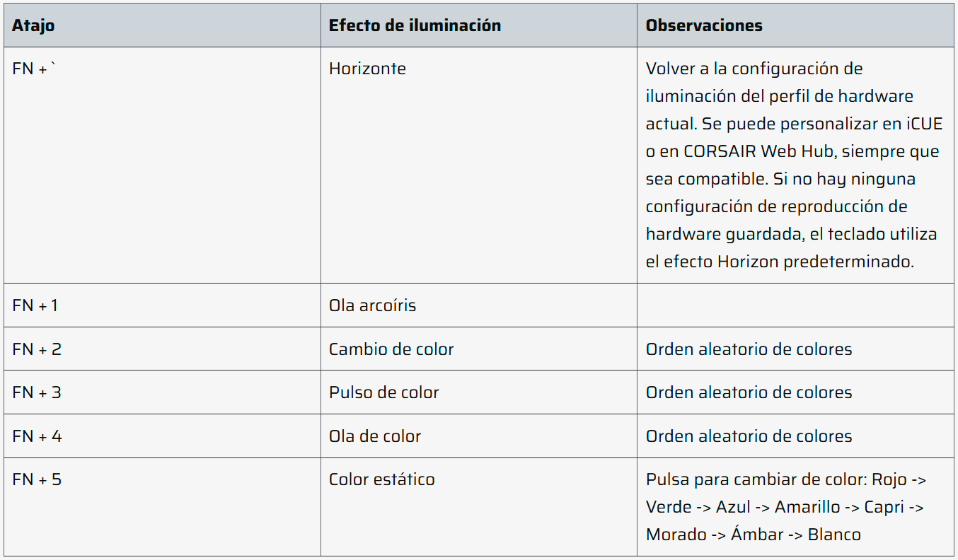
Task: Click the Horizon profile description paragraph
Action: (794, 165)
